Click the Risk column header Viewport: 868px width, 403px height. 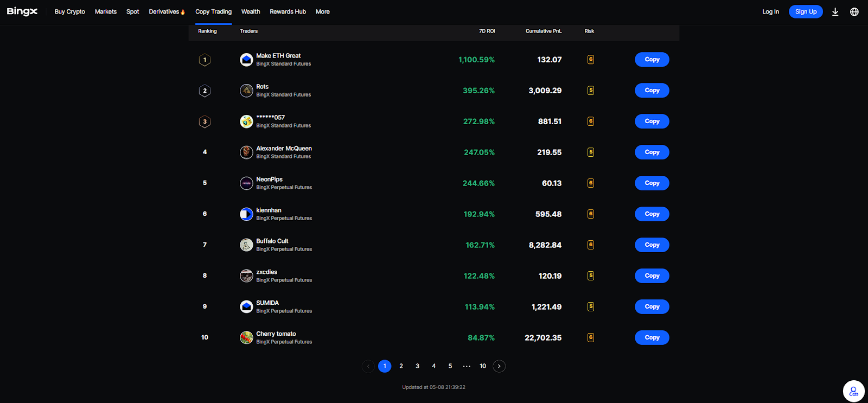(x=589, y=31)
